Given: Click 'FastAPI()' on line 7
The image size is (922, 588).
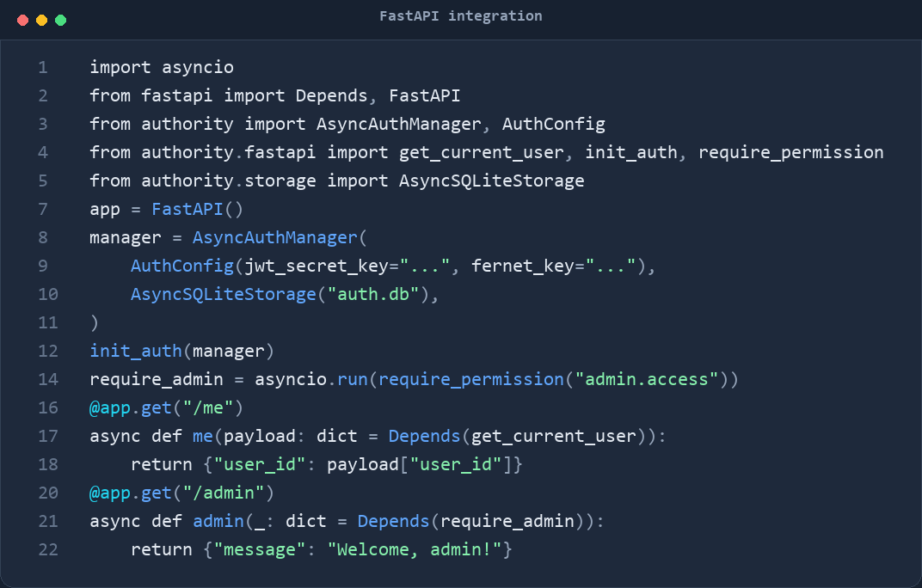Looking at the screenshot, I should pyautogui.click(x=198, y=209).
